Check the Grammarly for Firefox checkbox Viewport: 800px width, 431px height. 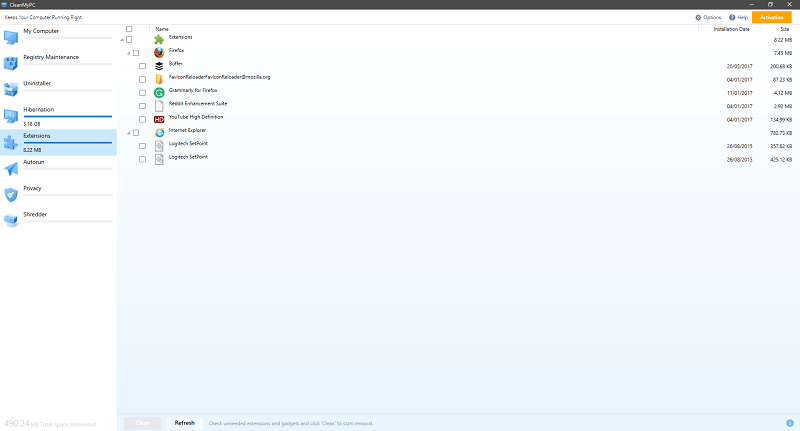(142, 93)
